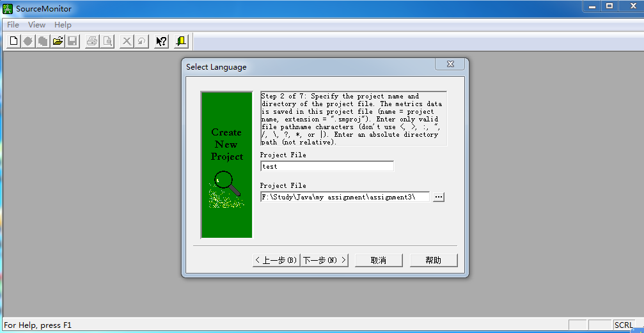Open the Help menu
Viewport: 644px width, 333px height.
(63, 25)
